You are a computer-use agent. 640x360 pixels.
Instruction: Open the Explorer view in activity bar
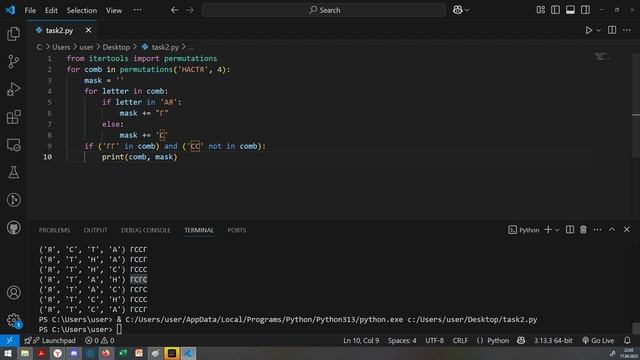[13, 34]
